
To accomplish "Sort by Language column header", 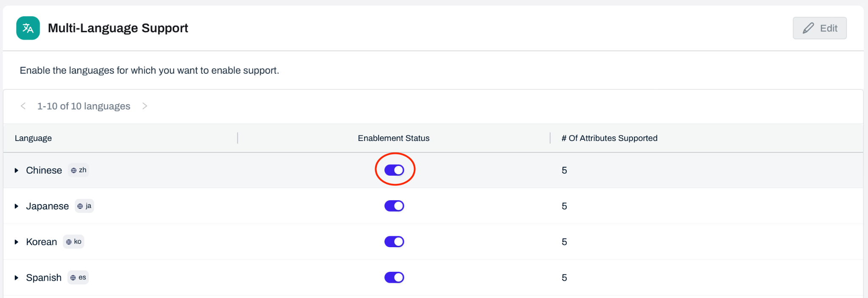I will point(33,138).
